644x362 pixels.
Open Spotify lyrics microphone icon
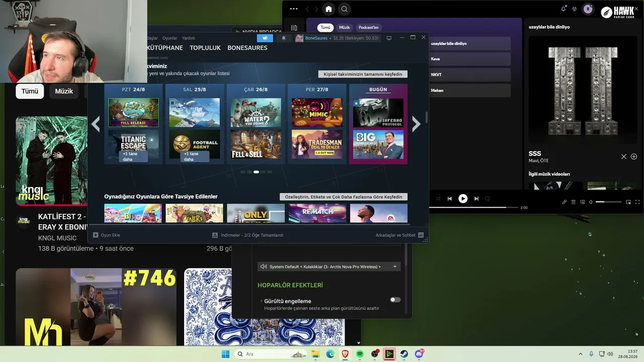click(565, 202)
